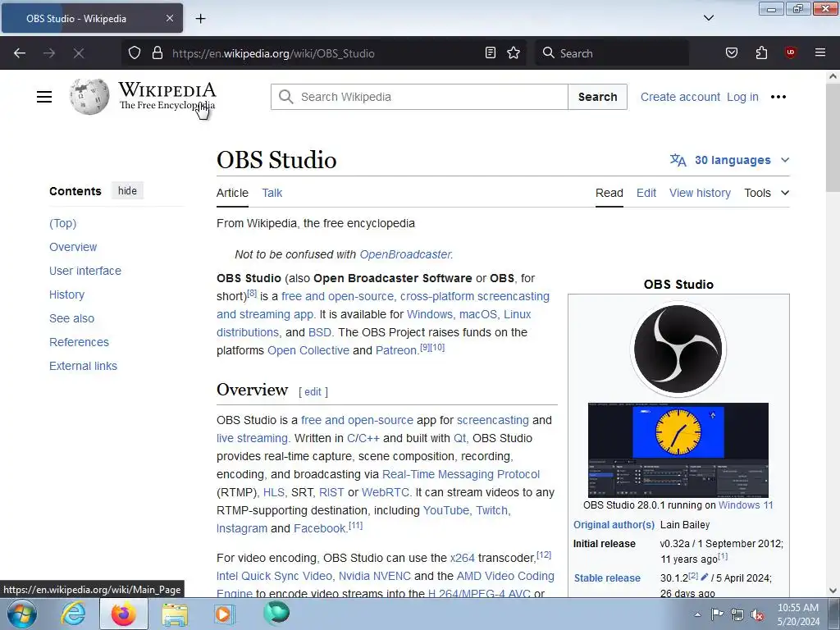Jump to Overview in Contents
Viewport: 840px width, 630px height.
73,247
